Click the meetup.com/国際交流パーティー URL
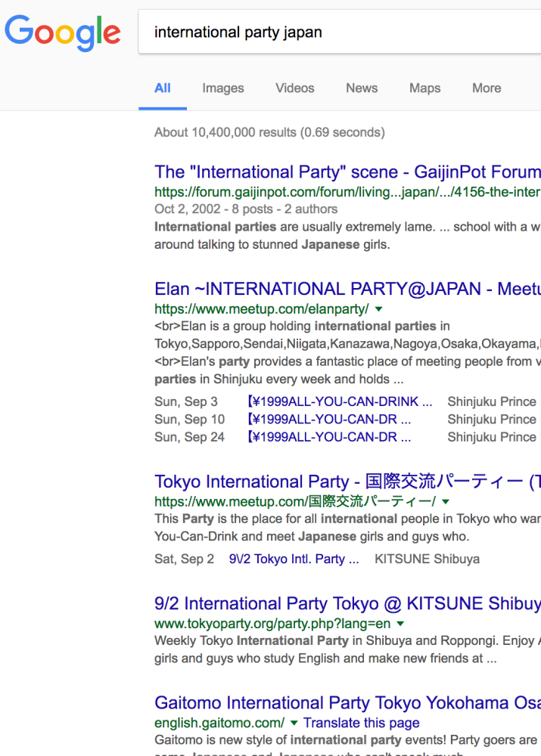The width and height of the screenshot is (541, 756). coord(295,501)
